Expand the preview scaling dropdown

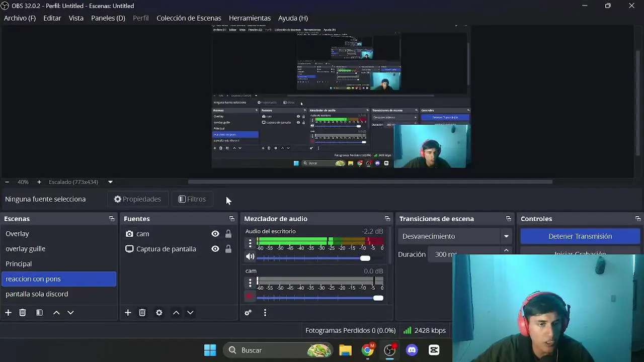point(110,182)
